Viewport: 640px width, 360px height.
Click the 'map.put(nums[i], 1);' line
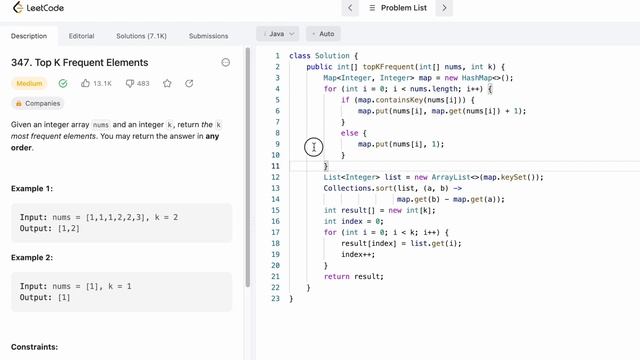(x=401, y=144)
